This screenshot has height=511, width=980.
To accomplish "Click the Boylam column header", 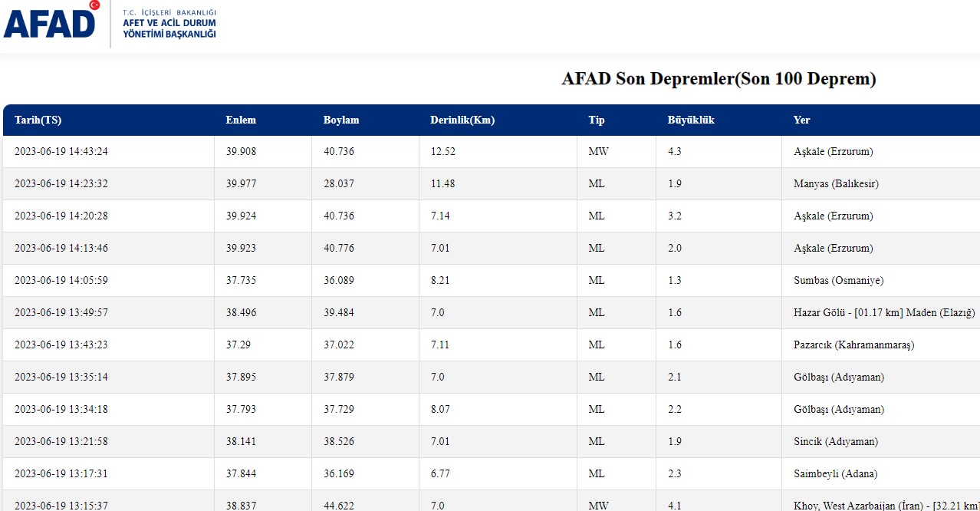I will (x=341, y=120).
